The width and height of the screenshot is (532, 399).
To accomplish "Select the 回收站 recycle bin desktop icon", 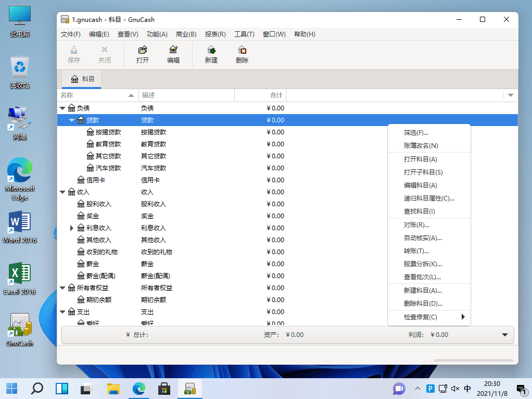I will (20, 73).
